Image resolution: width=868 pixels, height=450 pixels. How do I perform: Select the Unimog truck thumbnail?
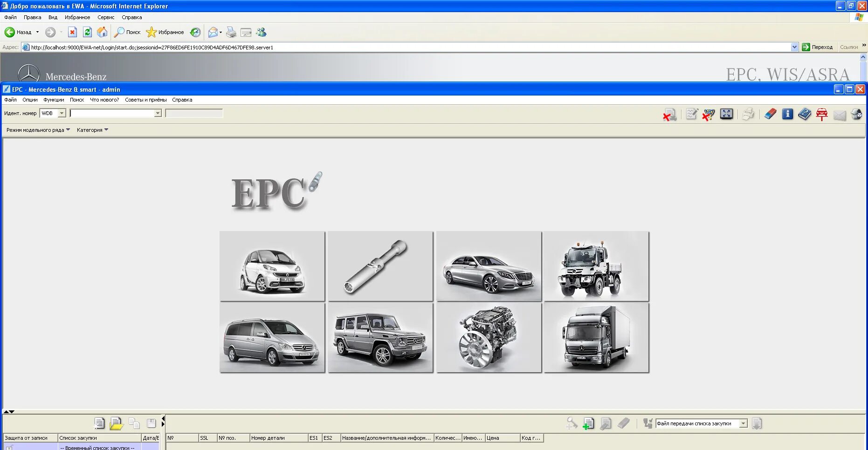point(596,266)
